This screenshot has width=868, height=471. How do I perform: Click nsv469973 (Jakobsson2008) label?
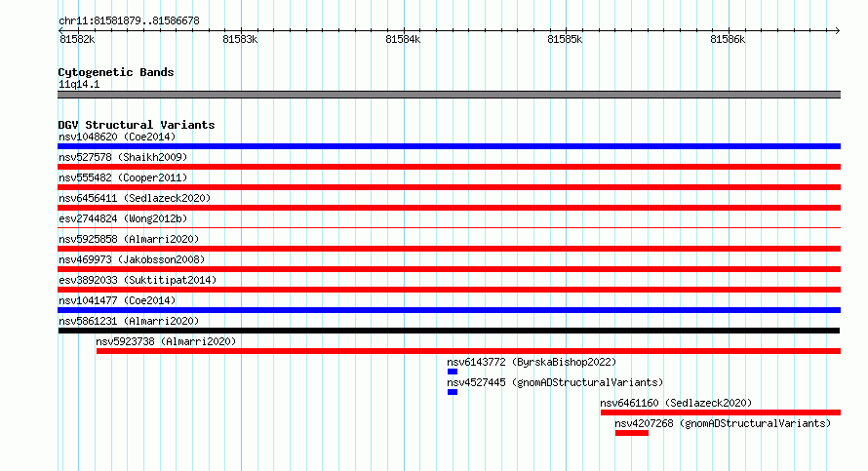[x=132, y=259]
